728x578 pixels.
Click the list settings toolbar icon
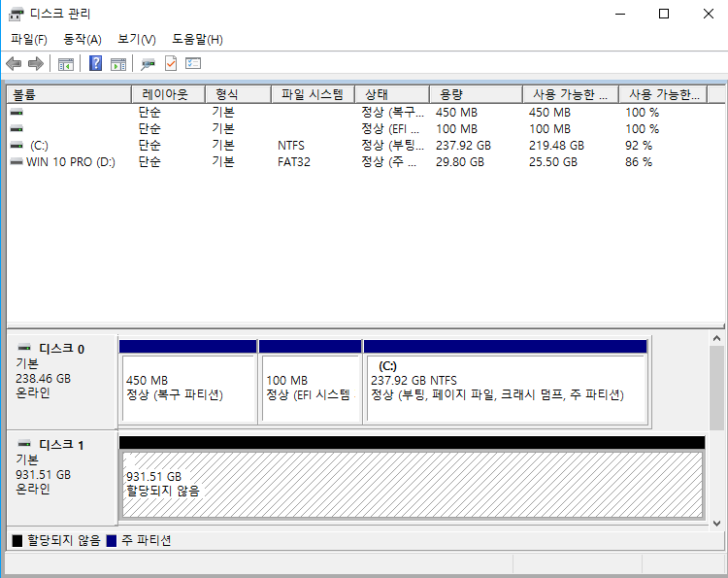193,63
